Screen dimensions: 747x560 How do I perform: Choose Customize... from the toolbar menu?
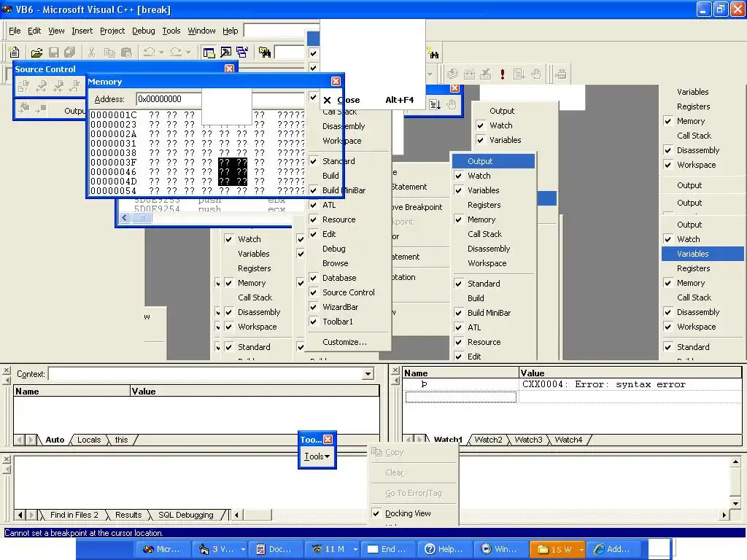point(344,342)
